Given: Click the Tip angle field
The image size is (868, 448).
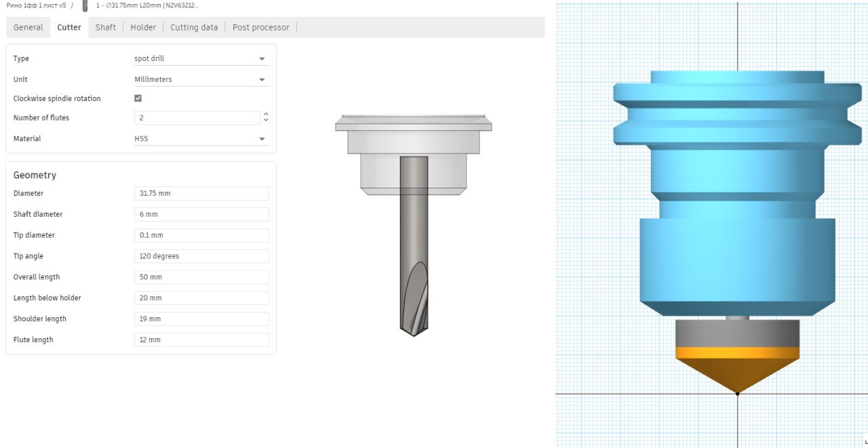Looking at the screenshot, I should point(201,256).
